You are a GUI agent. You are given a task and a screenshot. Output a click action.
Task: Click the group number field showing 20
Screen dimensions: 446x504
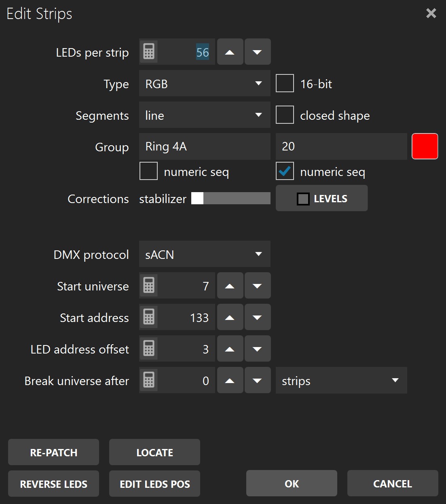click(x=341, y=146)
